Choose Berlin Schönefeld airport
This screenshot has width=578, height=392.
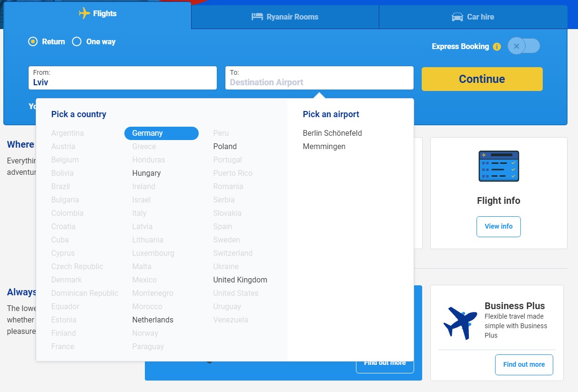pos(333,133)
